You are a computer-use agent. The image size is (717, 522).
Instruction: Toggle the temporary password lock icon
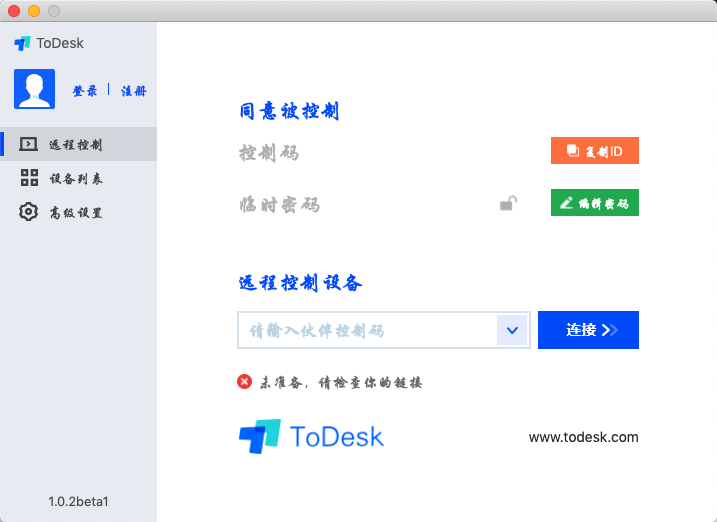coord(508,203)
